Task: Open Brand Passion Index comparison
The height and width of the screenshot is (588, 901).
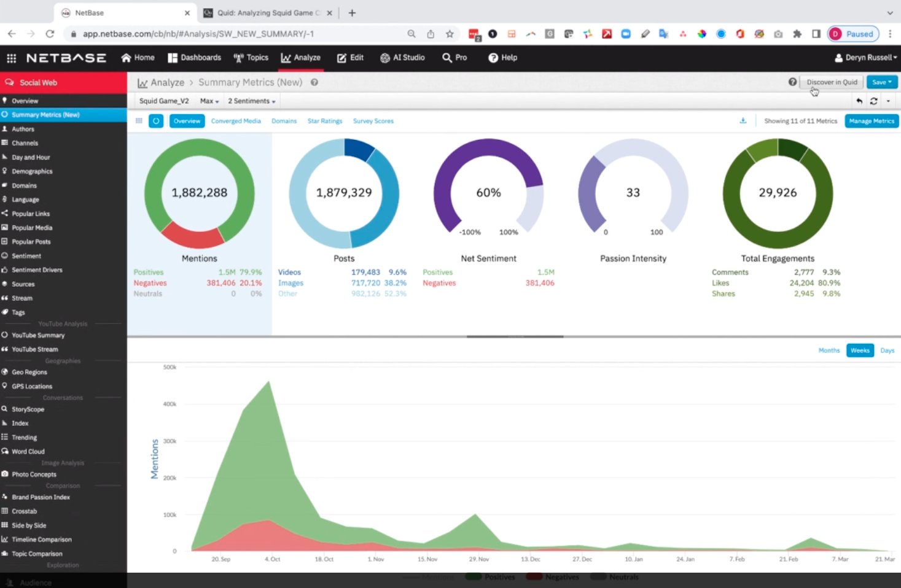Action: click(42, 497)
